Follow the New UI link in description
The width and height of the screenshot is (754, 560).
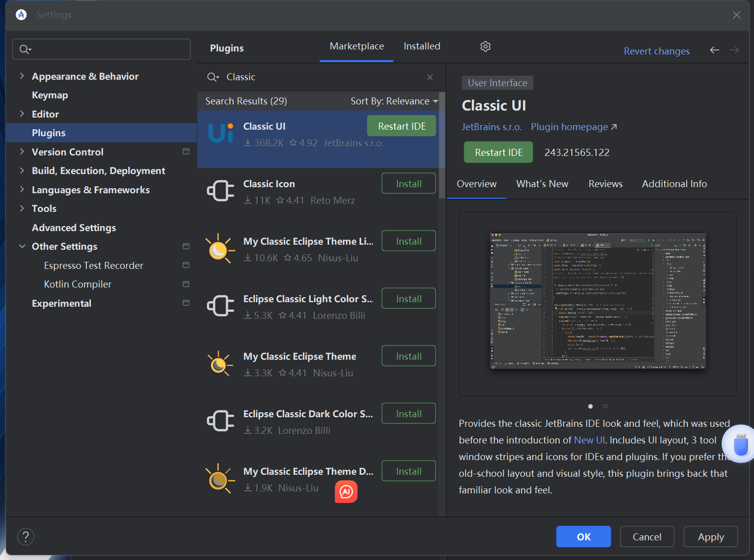coord(589,440)
